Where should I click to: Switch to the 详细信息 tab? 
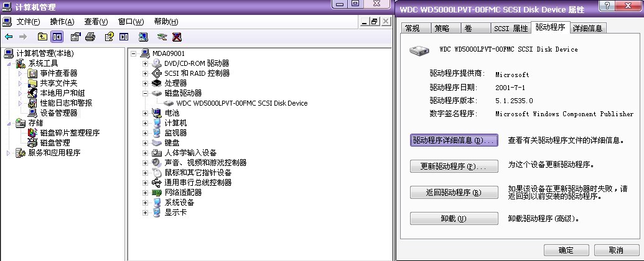coord(588,29)
